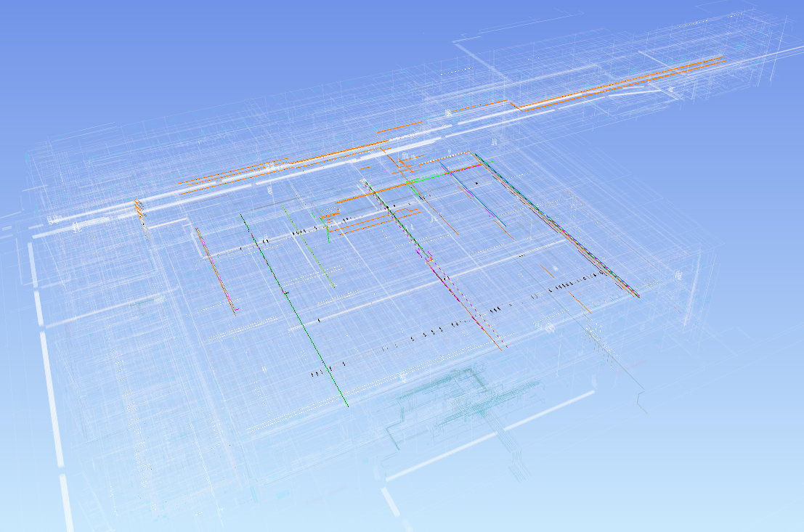Select the long dark green pipe run
The image size is (804, 532).
[x=294, y=309]
